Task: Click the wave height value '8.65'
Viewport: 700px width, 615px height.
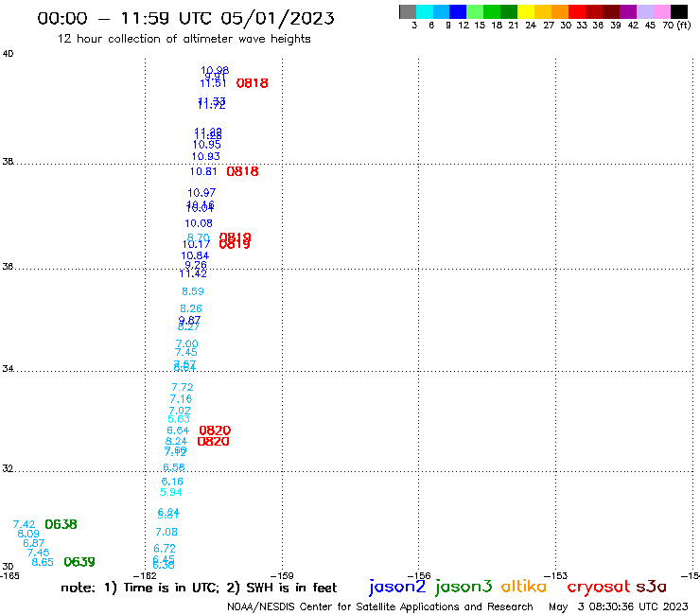Action: pyautogui.click(x=43, y=562)
